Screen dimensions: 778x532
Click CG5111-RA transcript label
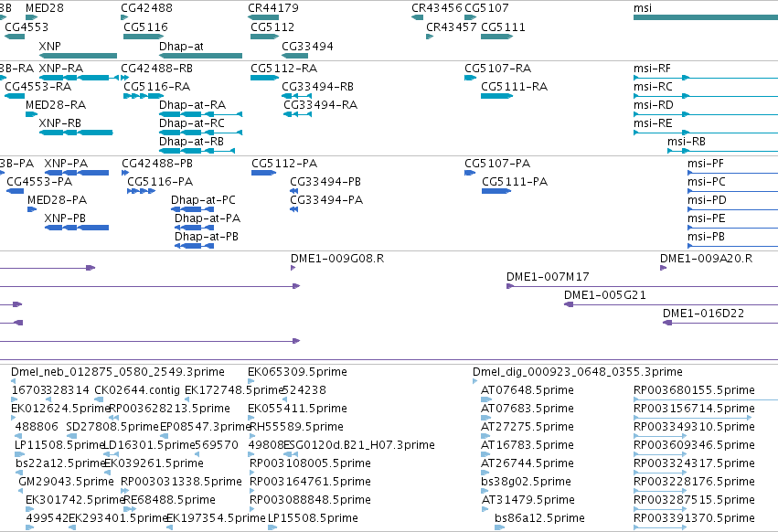tap(514, 87)
